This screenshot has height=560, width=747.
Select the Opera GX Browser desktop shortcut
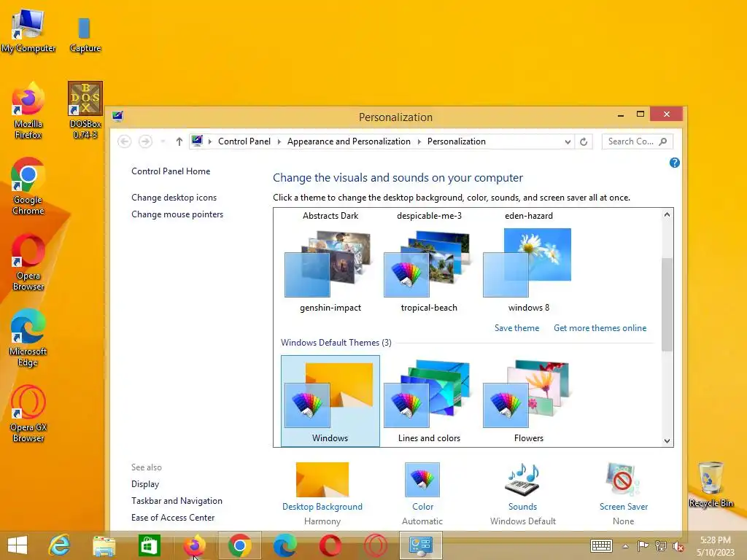coord(28,413)
